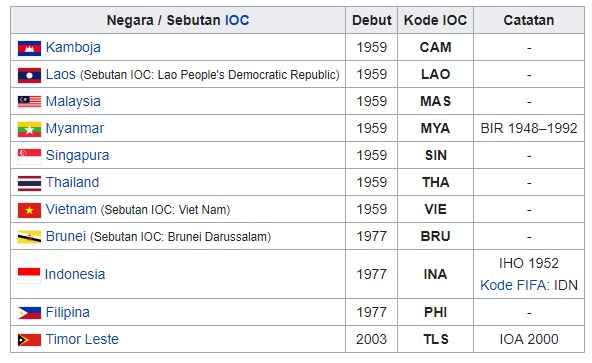Follow the Kode FIFA link
Image resolution: width=592 pixels, height=363 pixels.
513,285
